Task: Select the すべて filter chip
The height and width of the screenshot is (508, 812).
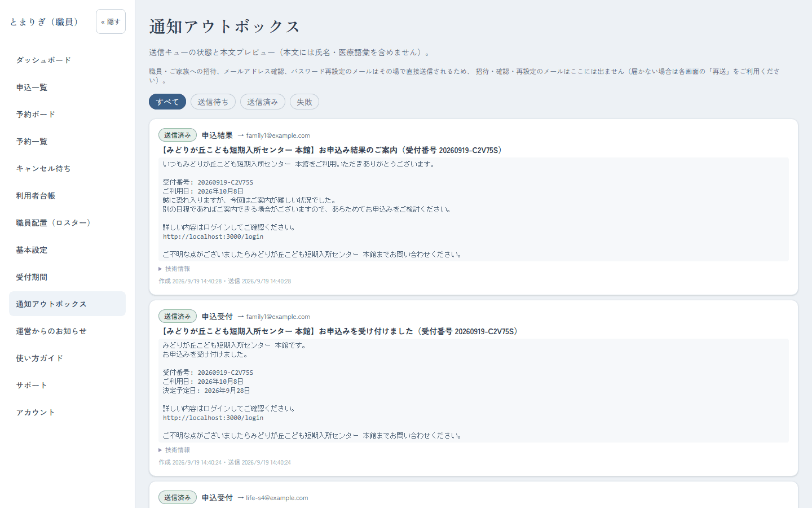Action: click(167, 102)
